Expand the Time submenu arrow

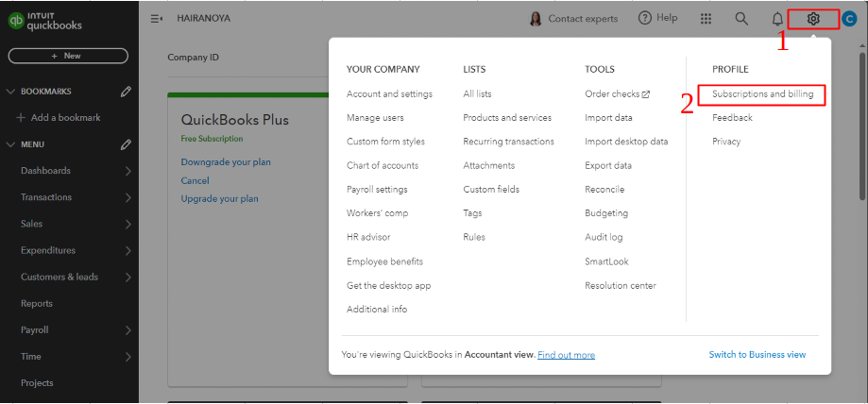pyautogui.click(x=128, y=357)
